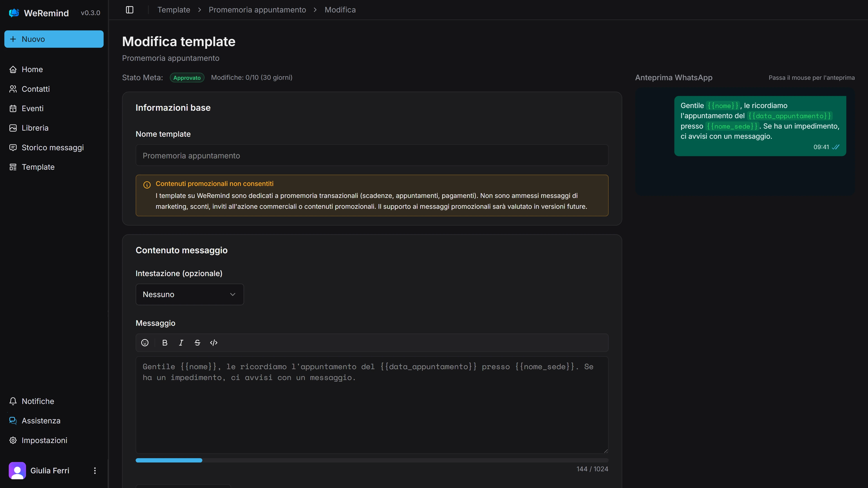Click the 'Anteprima WhatsApp' title
868x488 pixels.
pyautogui.click(x=674, y=77)
